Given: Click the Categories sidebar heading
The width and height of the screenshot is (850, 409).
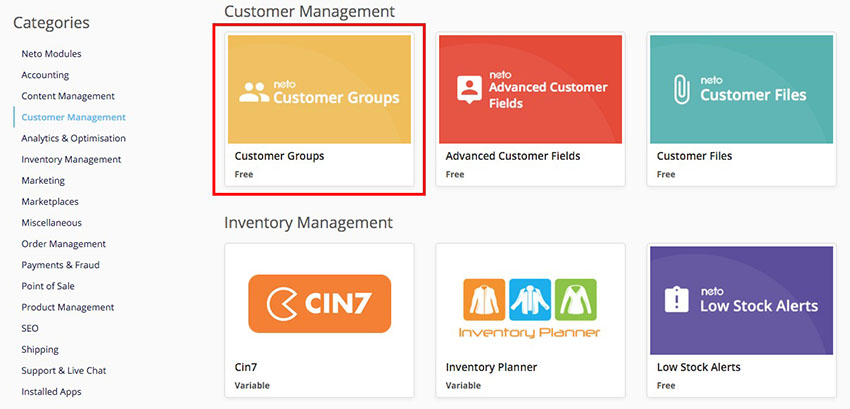Looking at the screenshot, I should coord(51,23).
